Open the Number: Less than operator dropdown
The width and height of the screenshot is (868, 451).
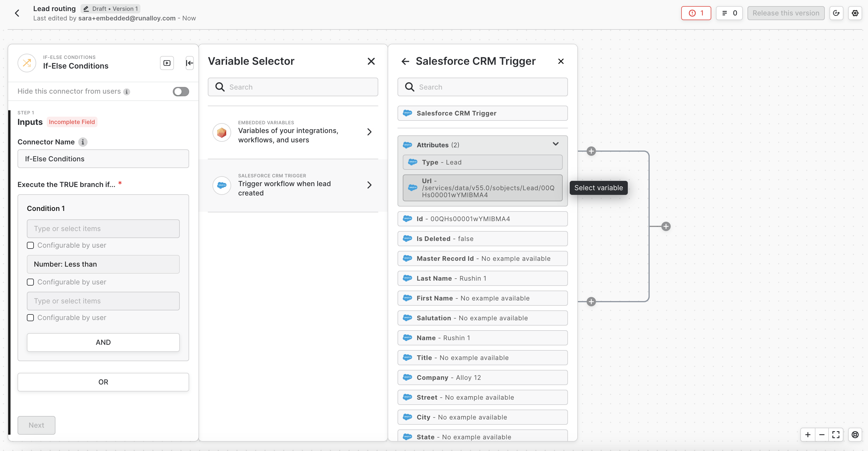pyautogui.click(x=103, y=264)
